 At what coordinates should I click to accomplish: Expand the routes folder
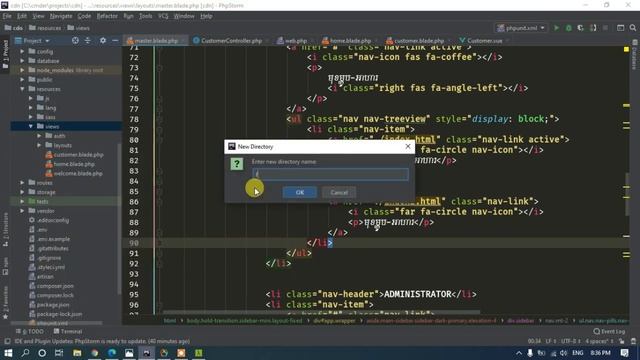click(x=22, y=183)
